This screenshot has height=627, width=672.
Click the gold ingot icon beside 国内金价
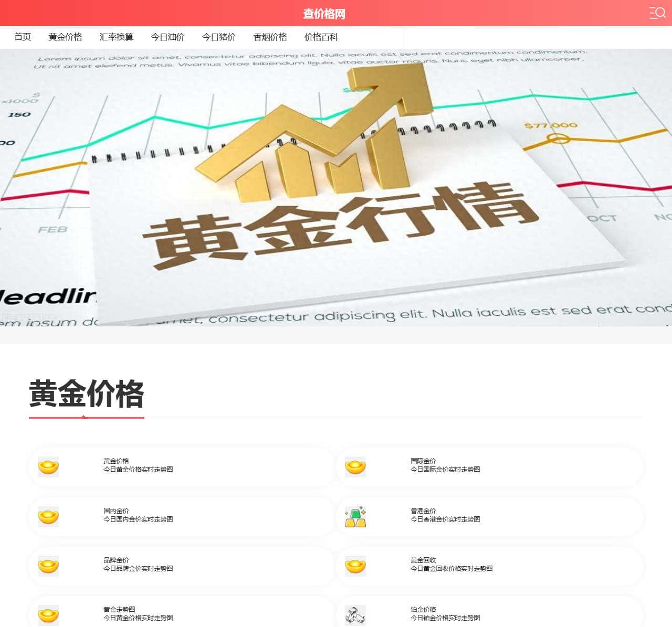click(48, 516)
